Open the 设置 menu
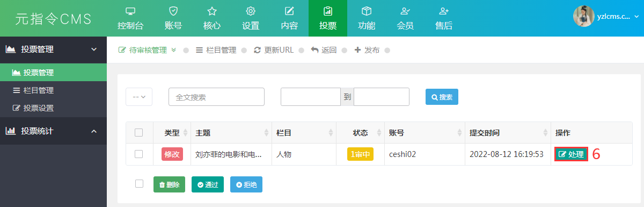 coord(251,18)
